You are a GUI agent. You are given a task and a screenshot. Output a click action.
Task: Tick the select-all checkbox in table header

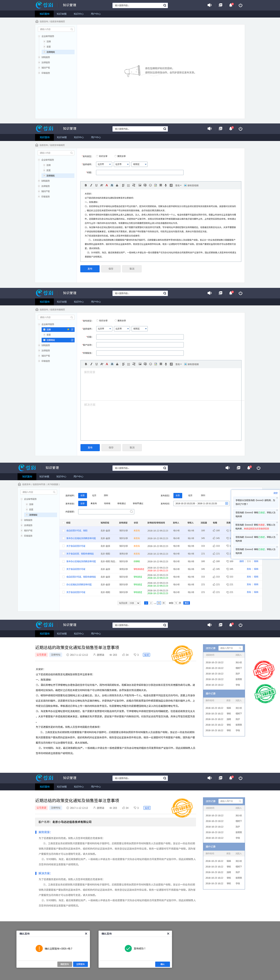[63, 523]
